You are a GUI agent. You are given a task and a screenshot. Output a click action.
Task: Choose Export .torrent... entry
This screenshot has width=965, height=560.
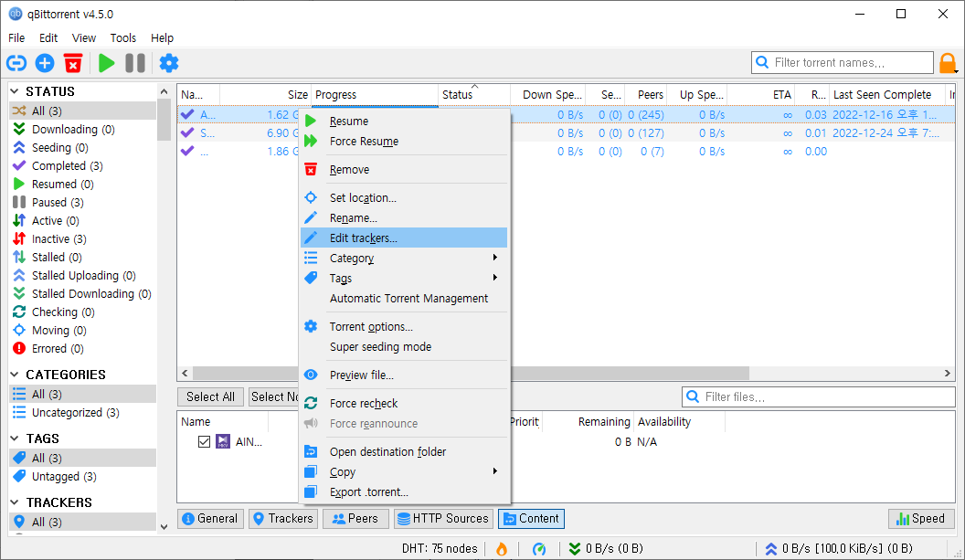coord(404,491)
